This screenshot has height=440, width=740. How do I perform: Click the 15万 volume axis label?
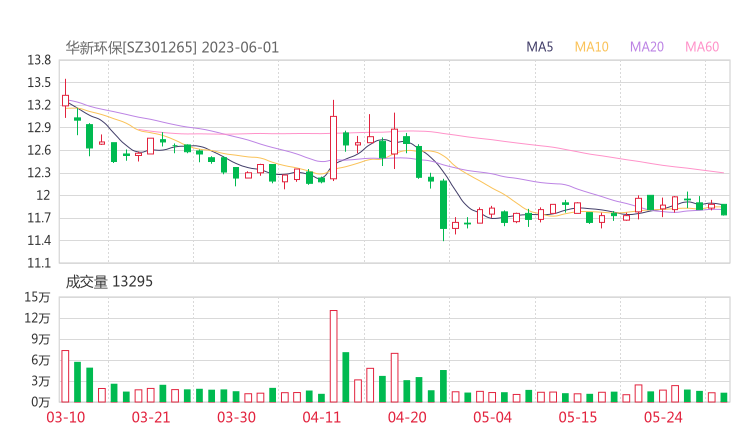[37, 297]
